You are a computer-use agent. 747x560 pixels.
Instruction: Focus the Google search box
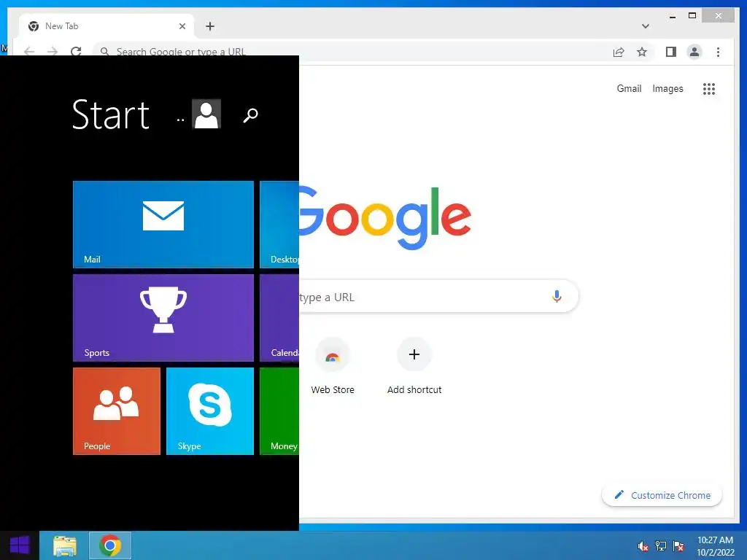pyautogui.click(x=438, y=296)
